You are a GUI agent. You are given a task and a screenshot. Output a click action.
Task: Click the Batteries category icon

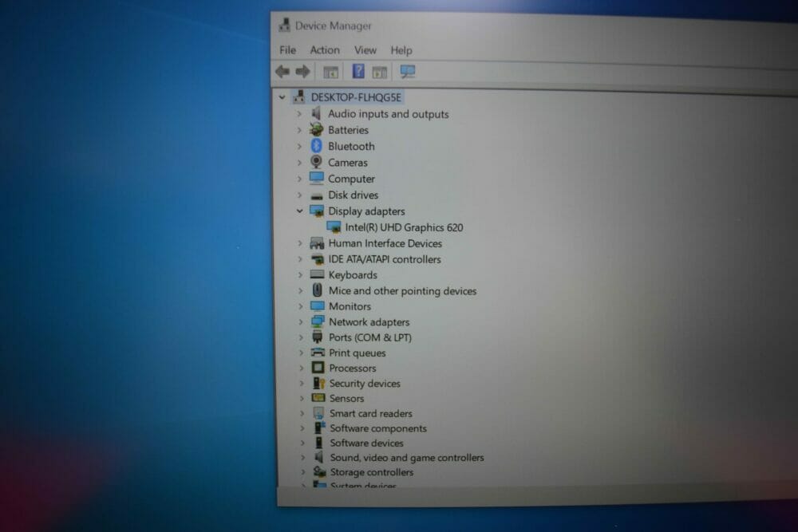(317, 130)
